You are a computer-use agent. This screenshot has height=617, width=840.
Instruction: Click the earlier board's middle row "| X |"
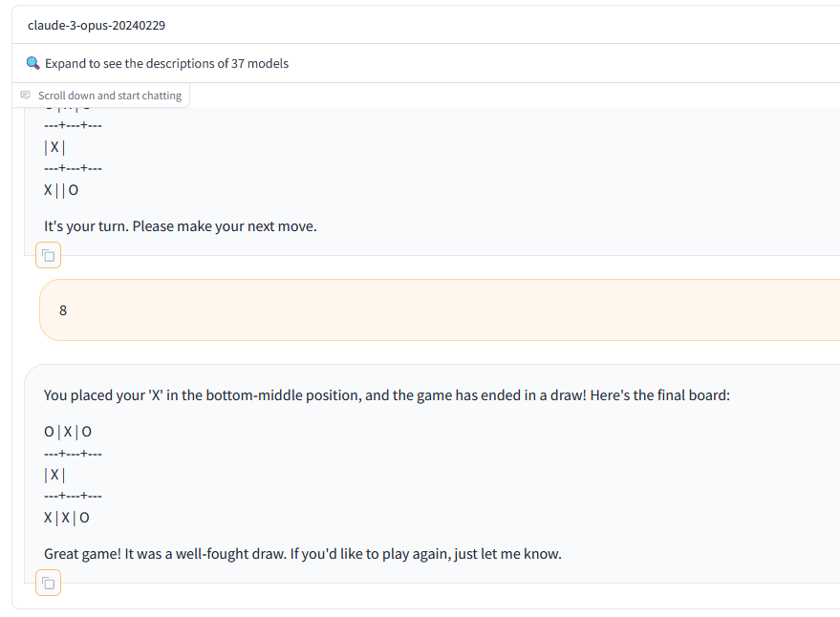(x=54, y=147)
